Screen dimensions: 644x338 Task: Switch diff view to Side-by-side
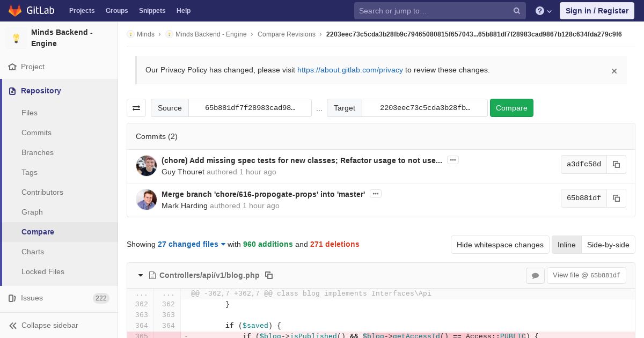608,245
